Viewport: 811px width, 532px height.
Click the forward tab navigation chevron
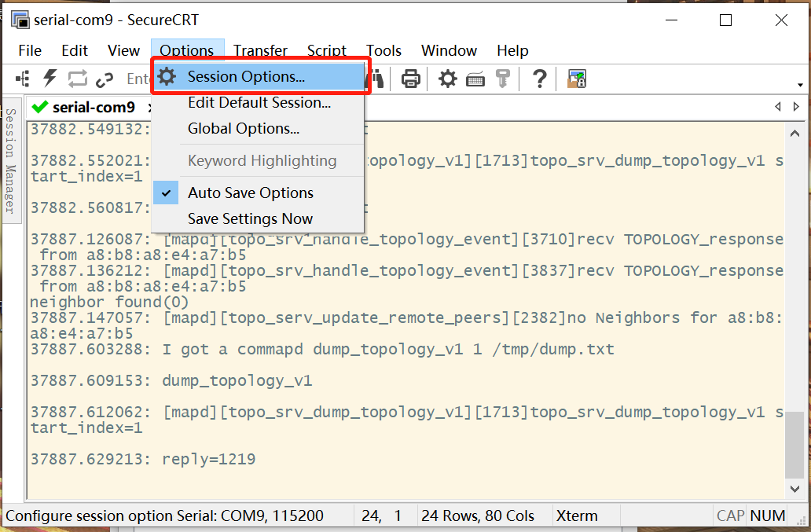pos(796,106)
